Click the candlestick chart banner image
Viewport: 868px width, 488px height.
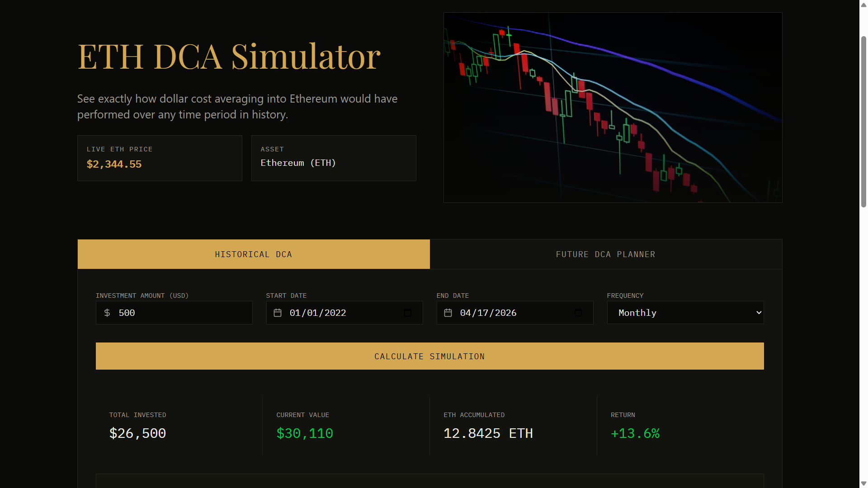[x=613, y=107]
